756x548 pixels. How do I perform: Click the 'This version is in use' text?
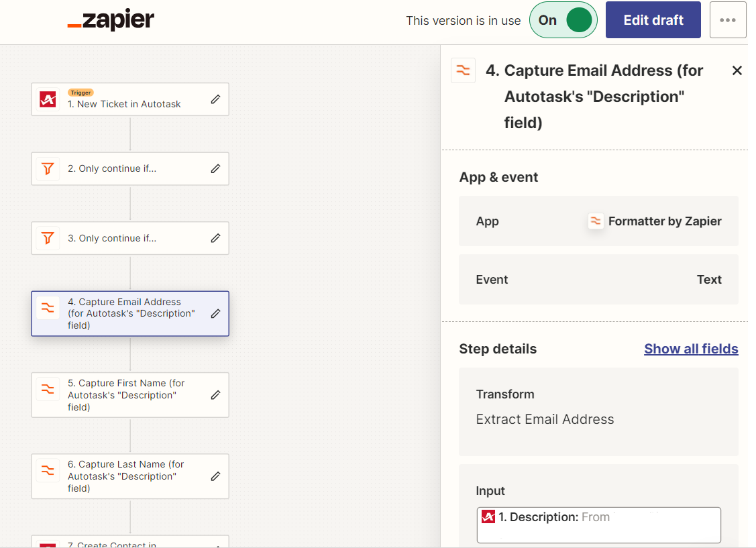(464, 21)
